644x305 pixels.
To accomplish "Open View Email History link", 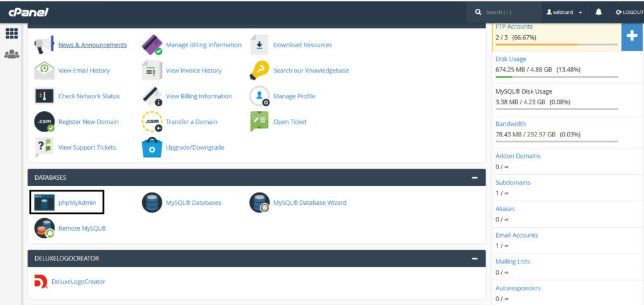I will pyautogui.click(x=84, y=70).
